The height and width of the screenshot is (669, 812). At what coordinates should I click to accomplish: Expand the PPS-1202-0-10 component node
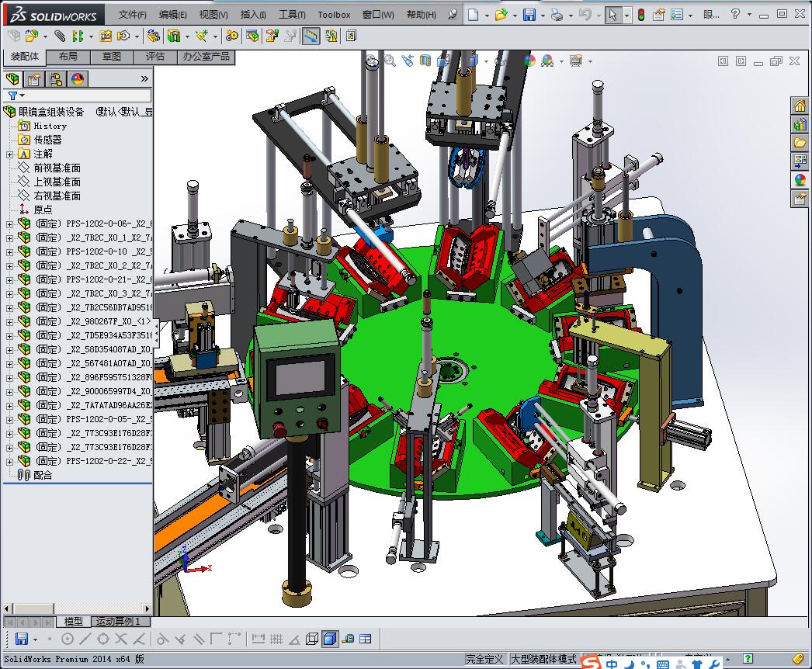coord(10,251)
